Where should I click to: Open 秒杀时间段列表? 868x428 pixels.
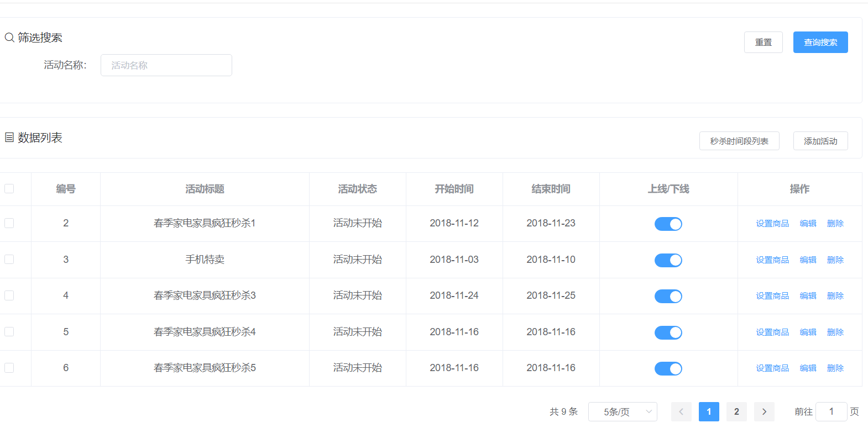click(739, 141)
